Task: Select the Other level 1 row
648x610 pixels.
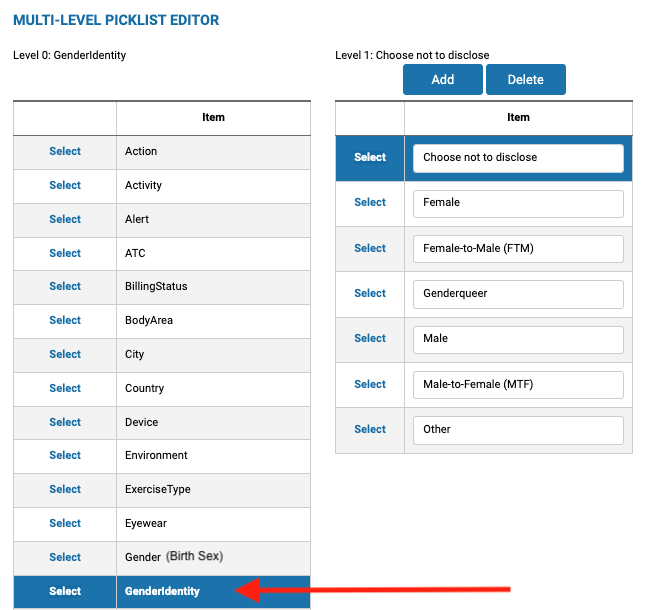Action: (370, 429)
